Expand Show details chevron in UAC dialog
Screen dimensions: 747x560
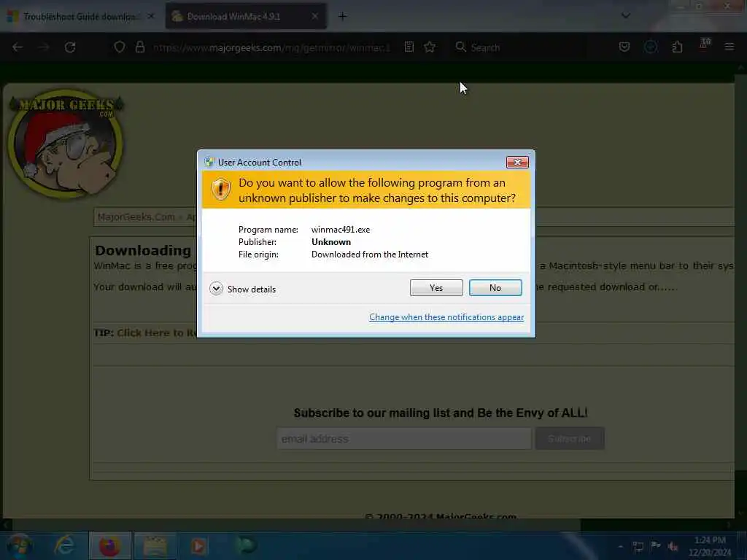click(x=216, y=289)
